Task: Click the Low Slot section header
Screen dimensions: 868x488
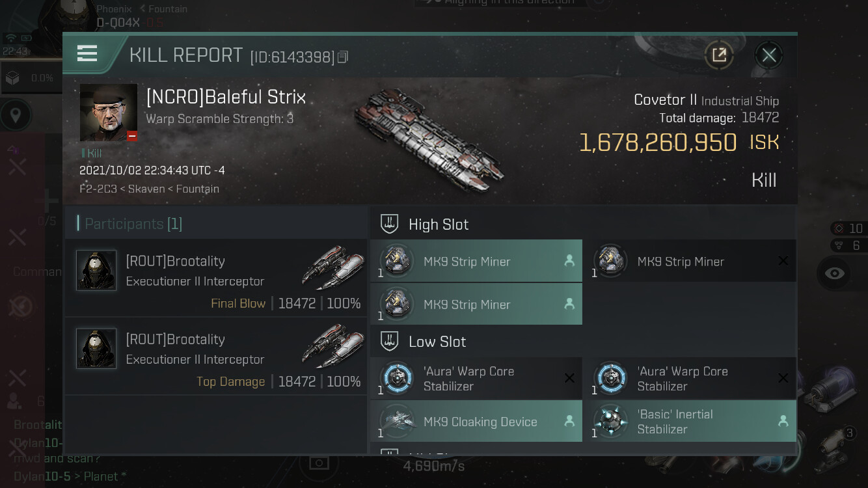Action: (437, 342)
